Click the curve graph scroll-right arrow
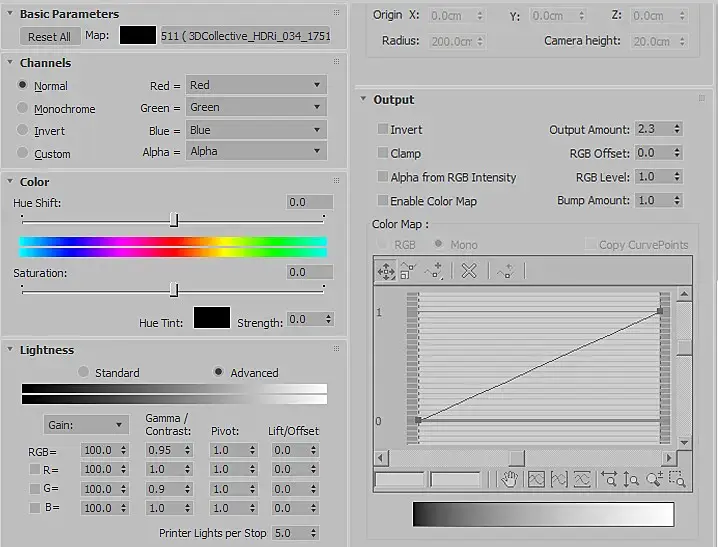718x547 pixels. pos(669,458)
